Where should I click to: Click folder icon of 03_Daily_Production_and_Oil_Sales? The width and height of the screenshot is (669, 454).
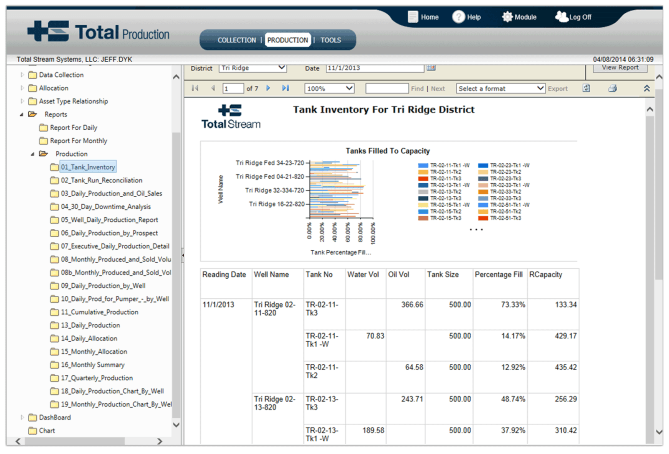pyautogui.click(x=54, y=194)
